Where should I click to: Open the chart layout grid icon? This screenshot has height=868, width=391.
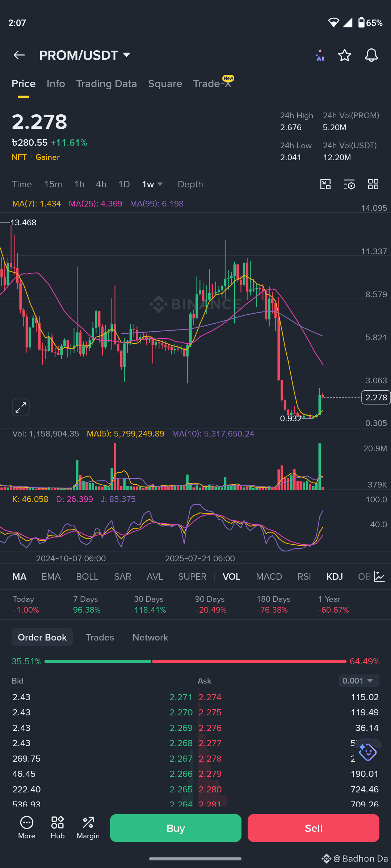click(373, 184)
